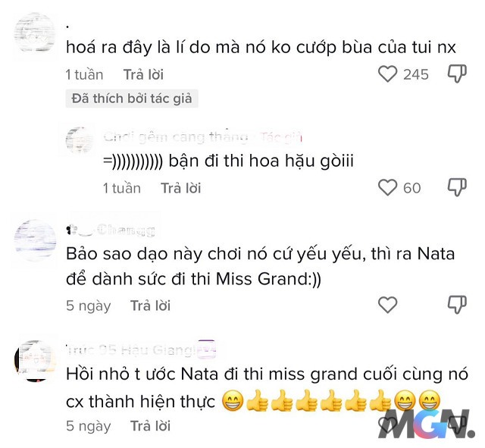Image resolution: width=485 pixels, height=448 pixels.
Task: Like the 'Bảo sao dạo này' comment
Action: pos(387,305)
